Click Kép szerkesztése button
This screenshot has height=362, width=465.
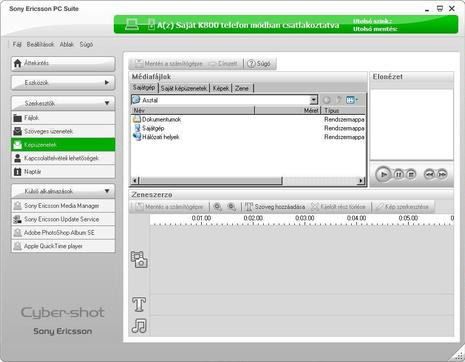tap(402, 207)
